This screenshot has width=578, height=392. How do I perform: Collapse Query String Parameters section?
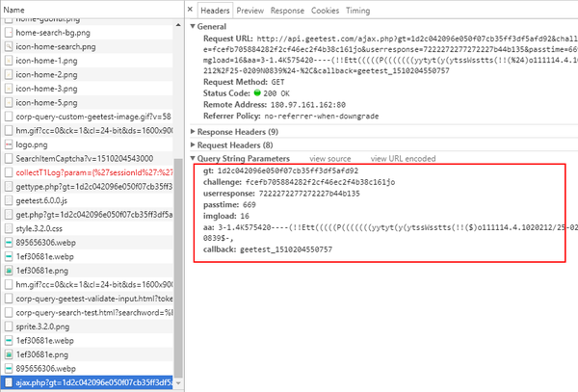pyautogui.click(x=193, y=158)
